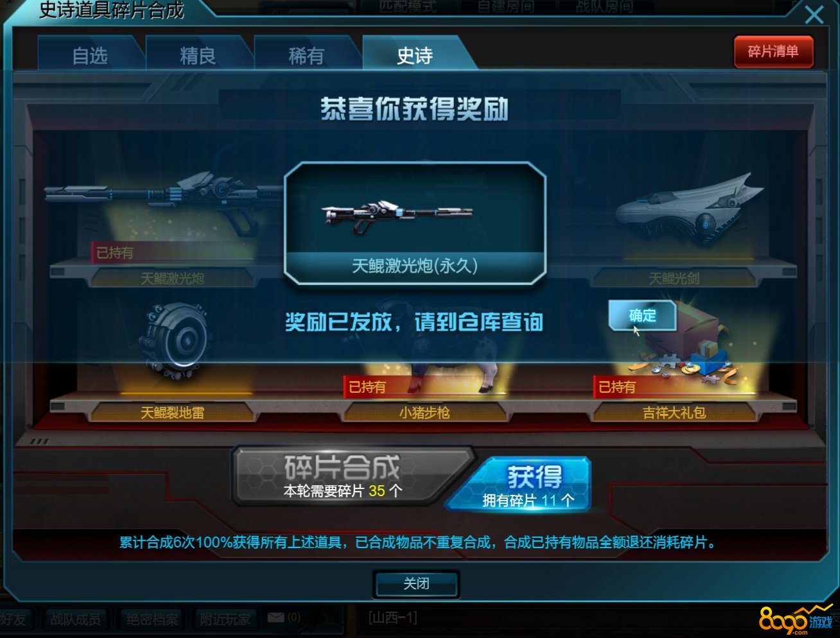
Task: Open the mail envelope icon in bottom bar
Action: (x=276, y=617)
